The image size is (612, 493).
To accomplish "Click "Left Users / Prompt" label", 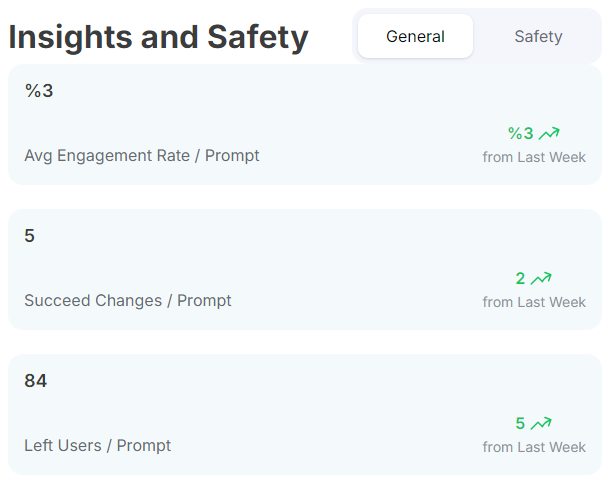I will 98,446.
